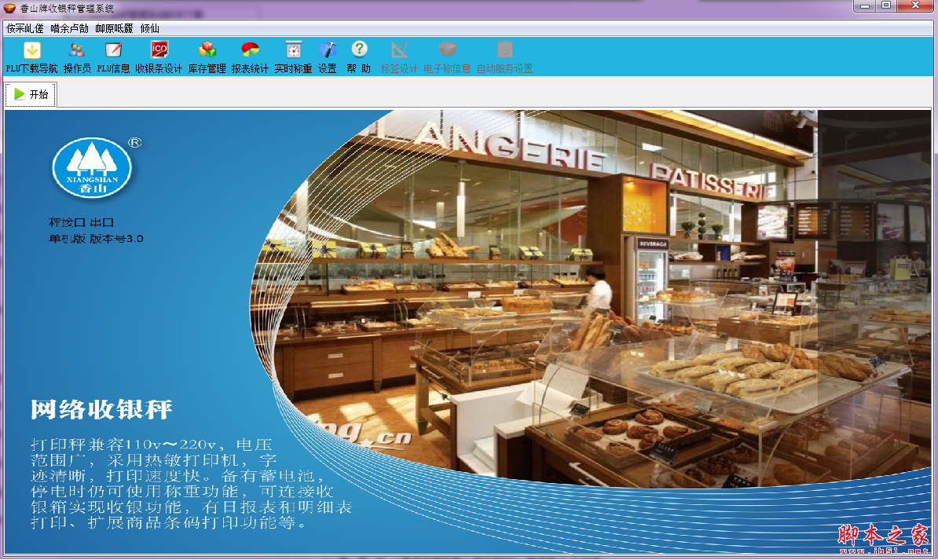Viewport: 938px width, 560px height.
Task: Open the 侒采乢僅 menu
Action: (x=24, y=28)
